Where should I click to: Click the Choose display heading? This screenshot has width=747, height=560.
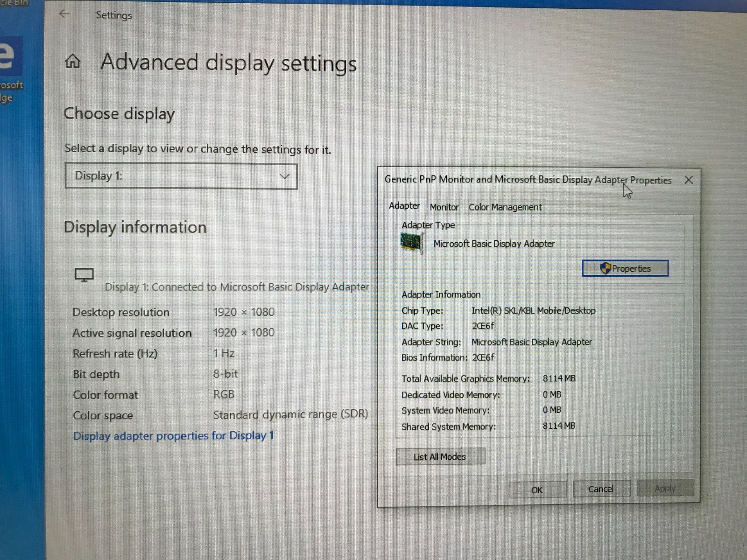point(120,113)
